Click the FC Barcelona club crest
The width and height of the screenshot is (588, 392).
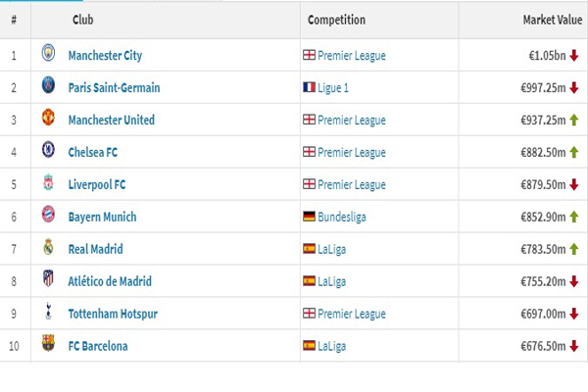tap(48, 345)
